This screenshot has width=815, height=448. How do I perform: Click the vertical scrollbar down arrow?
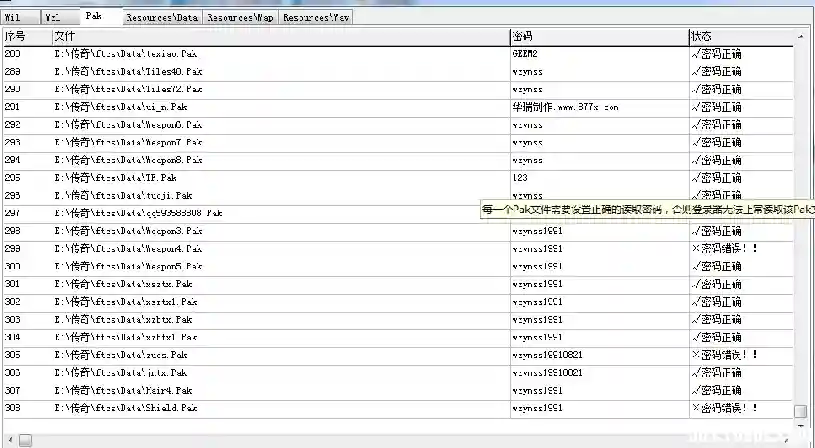pos(800,425)
